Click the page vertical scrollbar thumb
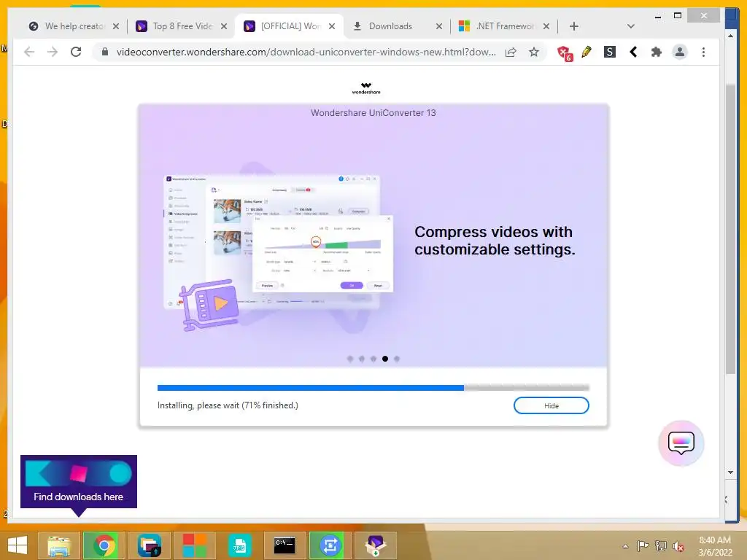This screenshot has height=560, width=747. pos(729,228)
